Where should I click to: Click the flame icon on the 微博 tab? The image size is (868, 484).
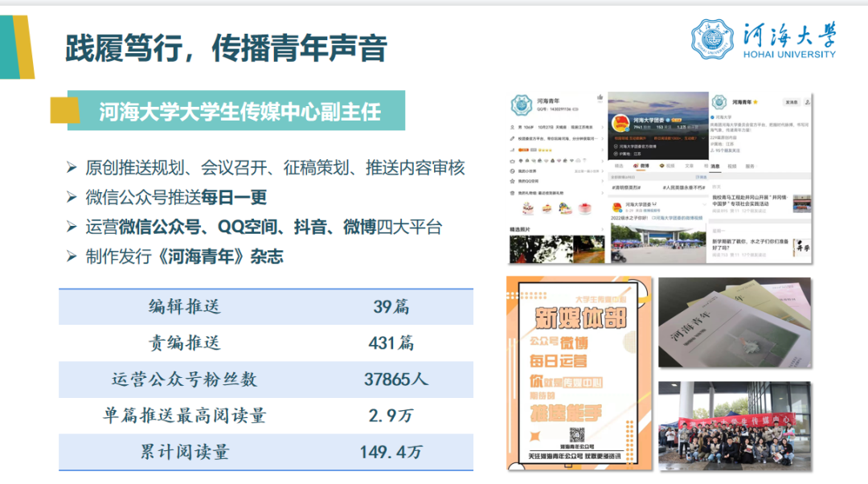[636, 166]
